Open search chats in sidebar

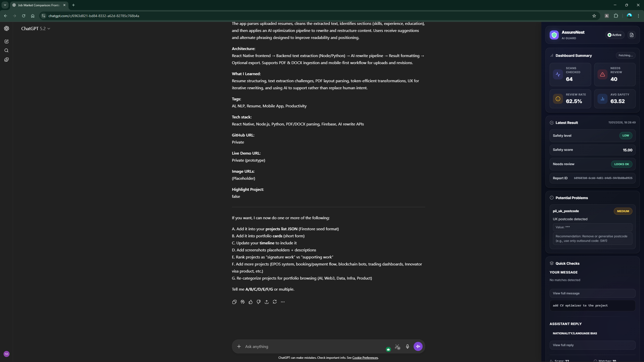click(7, 51)
